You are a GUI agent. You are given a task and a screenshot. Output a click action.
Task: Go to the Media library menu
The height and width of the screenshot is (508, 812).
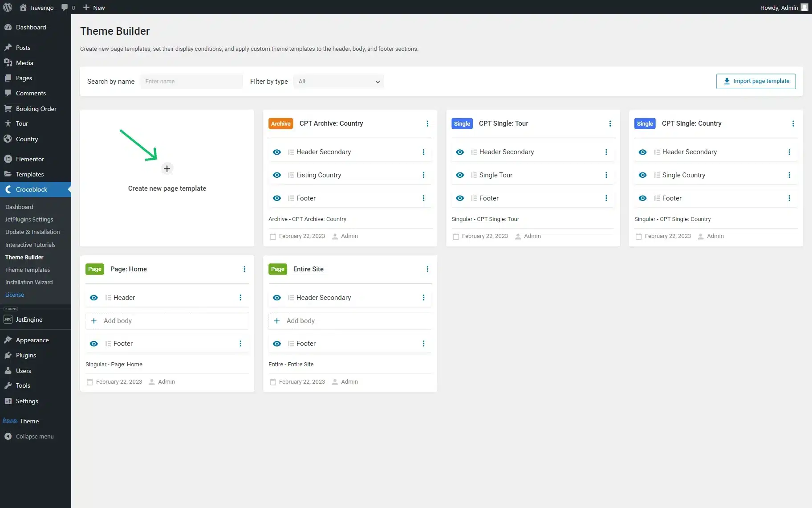click(x=36, y=63)
